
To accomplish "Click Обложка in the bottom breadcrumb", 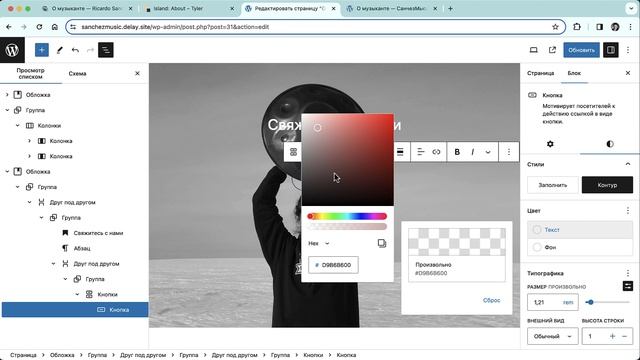I will [62, 355].
